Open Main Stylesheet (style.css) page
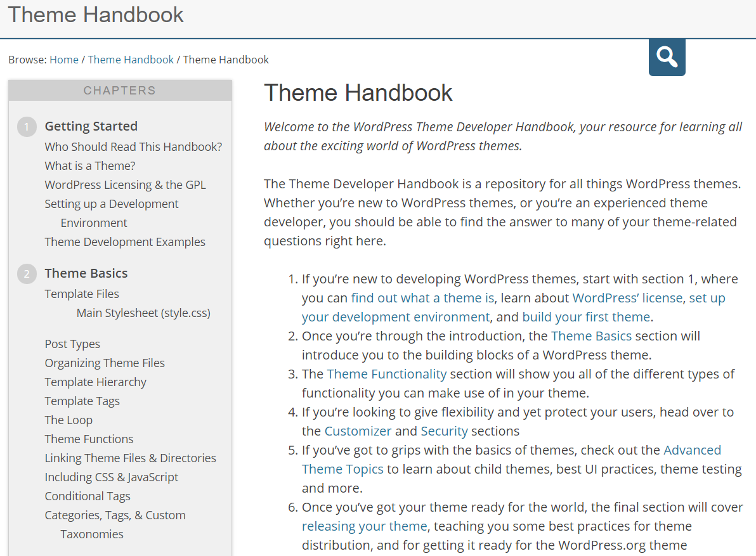 coord(144,313)
